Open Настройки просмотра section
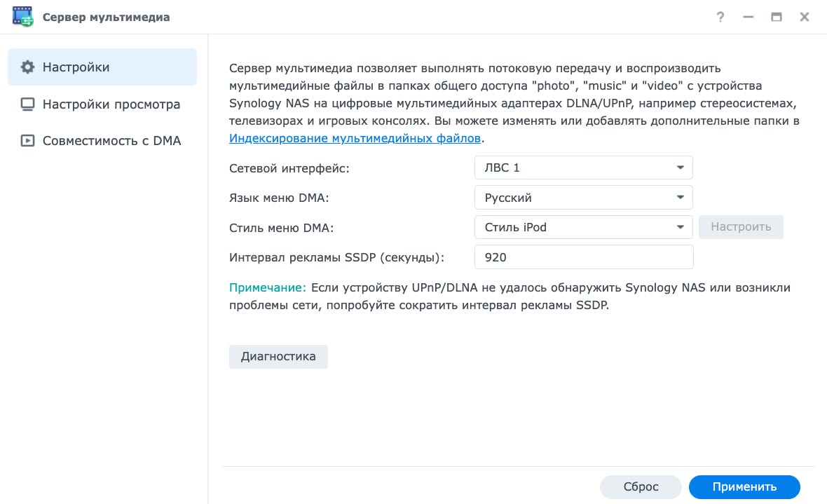 [x=102, y=104]
